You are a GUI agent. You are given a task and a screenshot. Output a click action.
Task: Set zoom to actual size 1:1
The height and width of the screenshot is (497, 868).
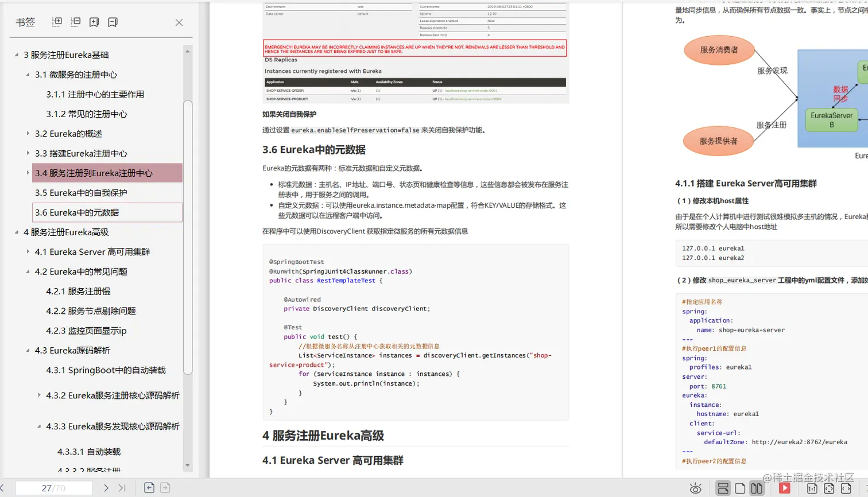tap(812, 488)
